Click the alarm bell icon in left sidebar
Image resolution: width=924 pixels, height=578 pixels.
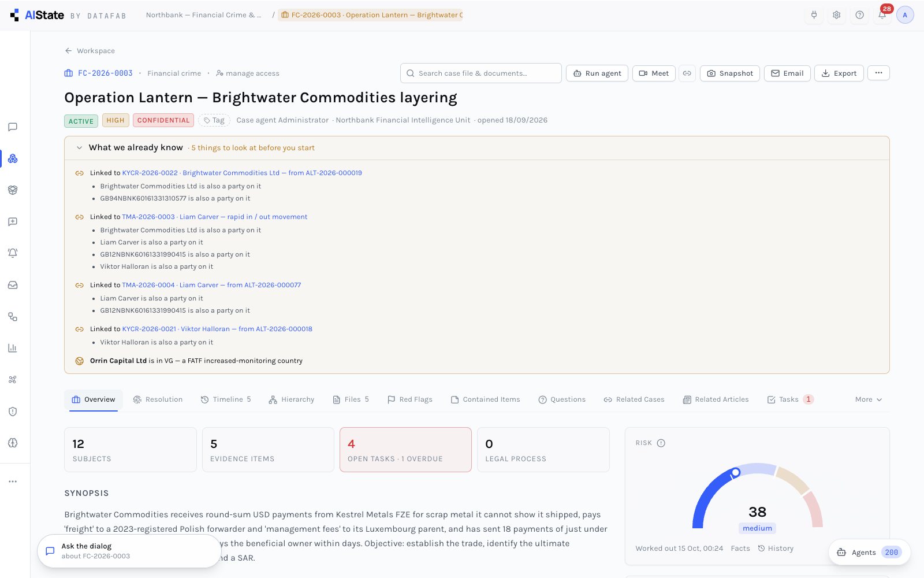tap(13, 253)
